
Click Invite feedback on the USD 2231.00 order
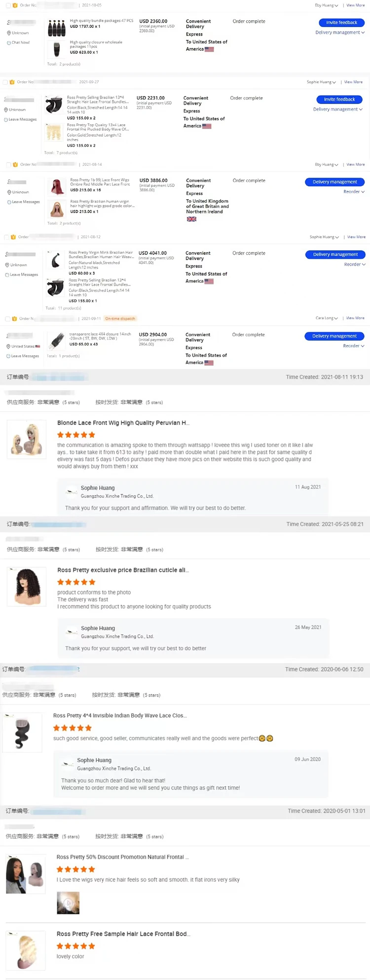pyautogui.click(x=339, y=100)
